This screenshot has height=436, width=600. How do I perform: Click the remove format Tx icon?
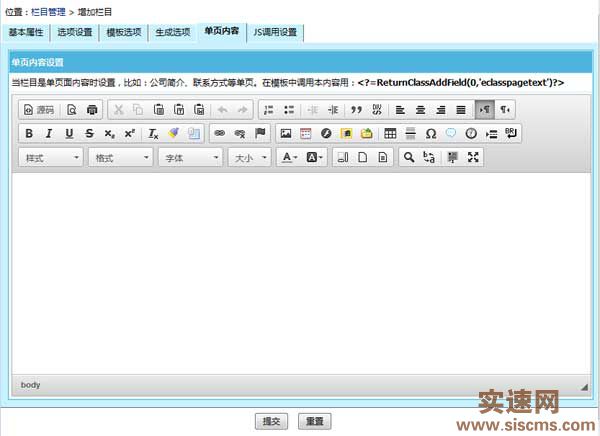[x=153, y=133]
